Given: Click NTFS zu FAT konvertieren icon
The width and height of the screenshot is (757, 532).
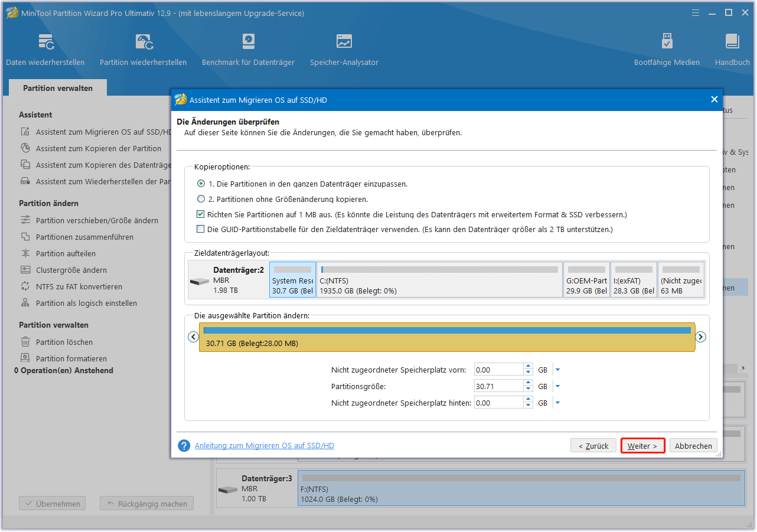Looking at the screenshot, I should tap(25, 287).
